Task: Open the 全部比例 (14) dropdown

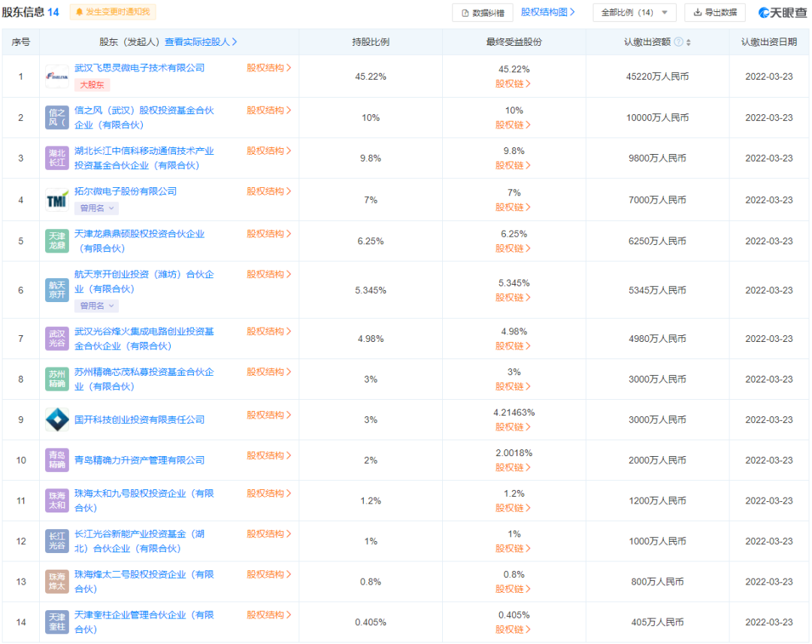Action: (x=635, y=13)
